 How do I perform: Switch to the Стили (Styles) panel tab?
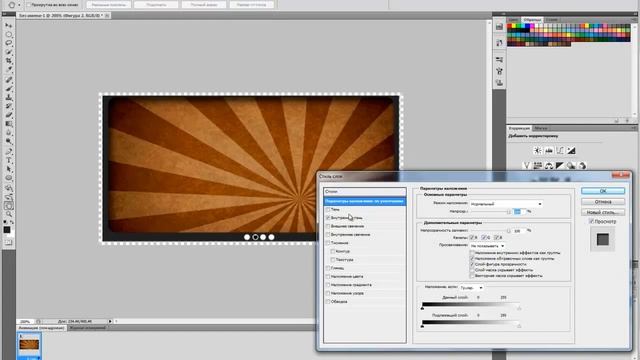coord(552,20)
